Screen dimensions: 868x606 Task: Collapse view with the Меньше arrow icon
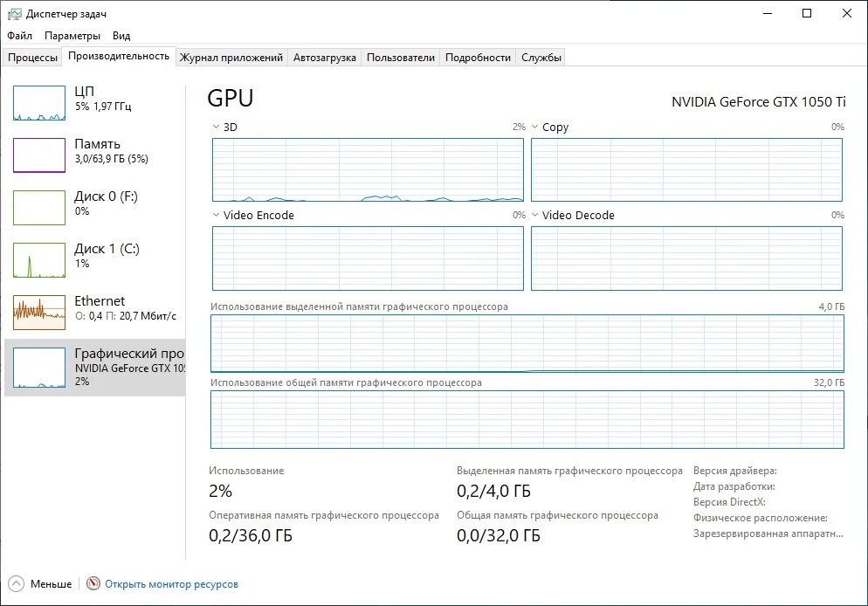[16, 584]
